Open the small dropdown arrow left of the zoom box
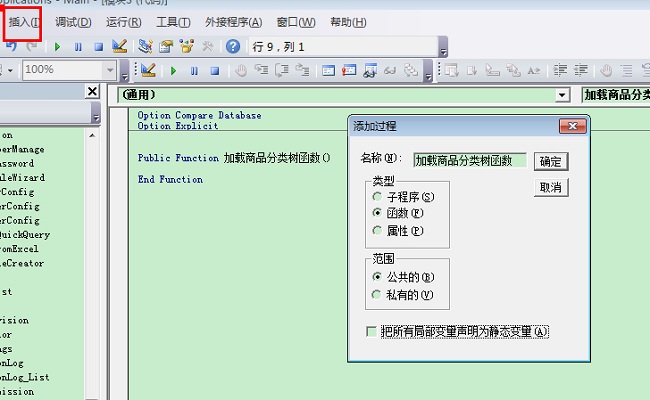 pyautogui.click(x=10, y=70)
